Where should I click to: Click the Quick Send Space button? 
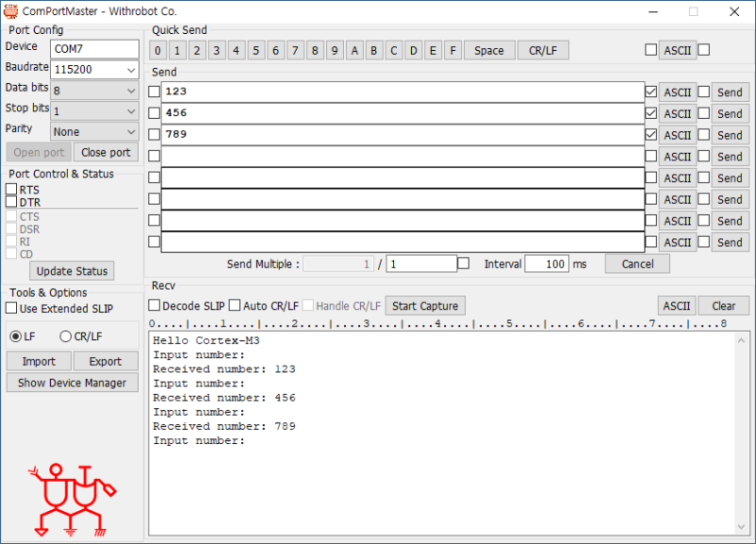[x=489, y=51]
